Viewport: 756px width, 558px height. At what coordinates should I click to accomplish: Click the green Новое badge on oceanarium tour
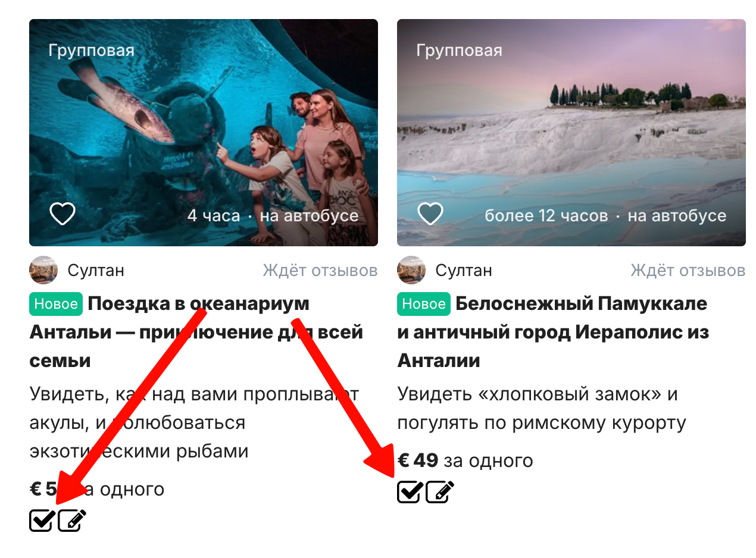tap(55, 304)
